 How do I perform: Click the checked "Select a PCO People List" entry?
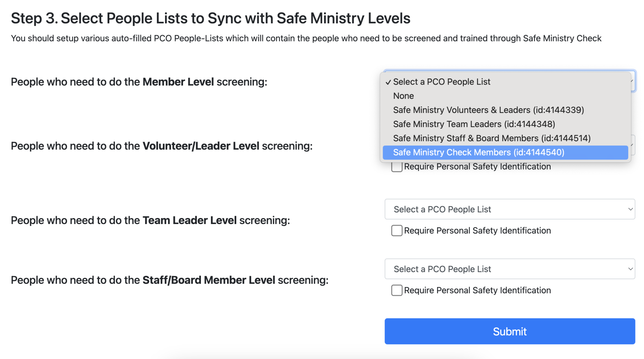coord(441,81)
